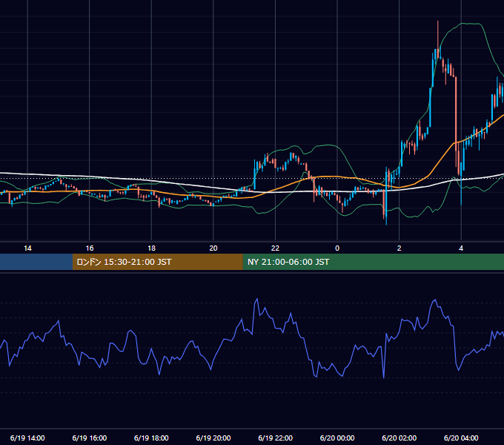Click the 20 hour axis label
The image size is (504, 445).
[x=213, y=248]
